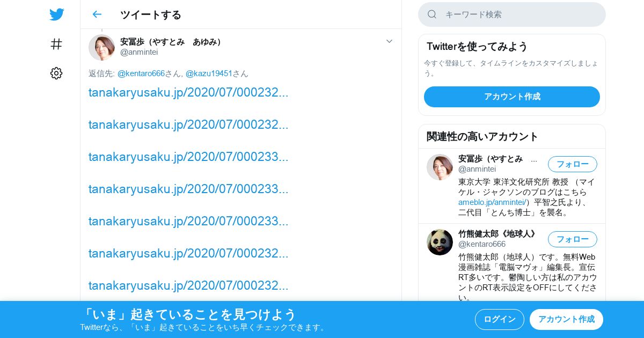
Task: Open second tanakaryusaku.jp/2020/07/000232 link
Action: 188,124
